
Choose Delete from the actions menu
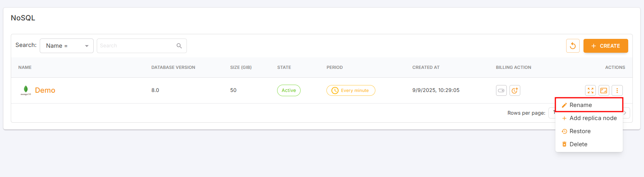[x=578, y=144]
